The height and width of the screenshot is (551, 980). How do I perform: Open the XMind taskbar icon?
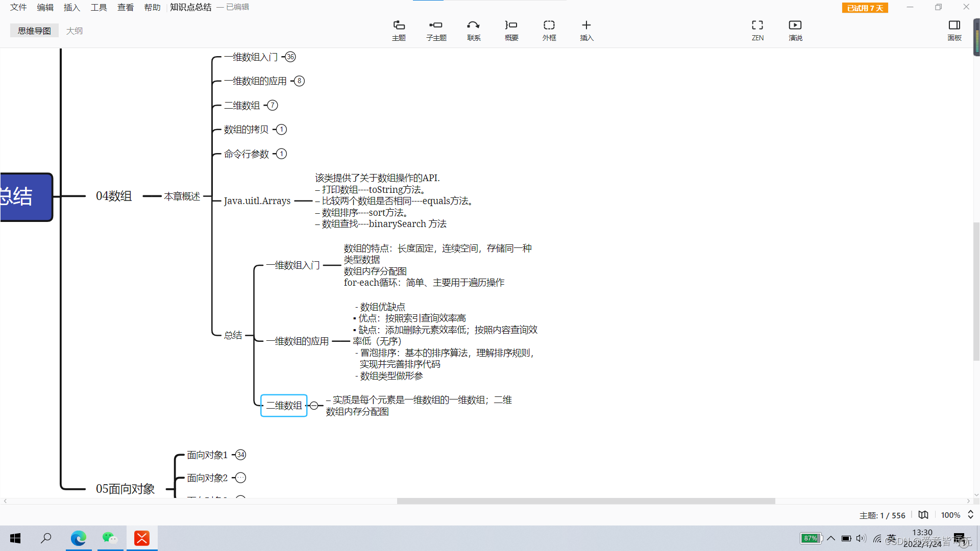[142, 538]
